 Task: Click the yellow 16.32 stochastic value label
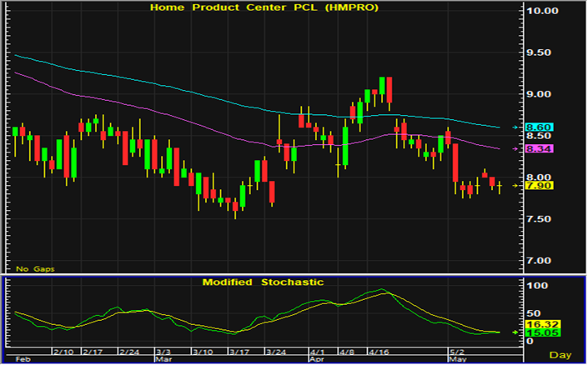coord(543,324)
